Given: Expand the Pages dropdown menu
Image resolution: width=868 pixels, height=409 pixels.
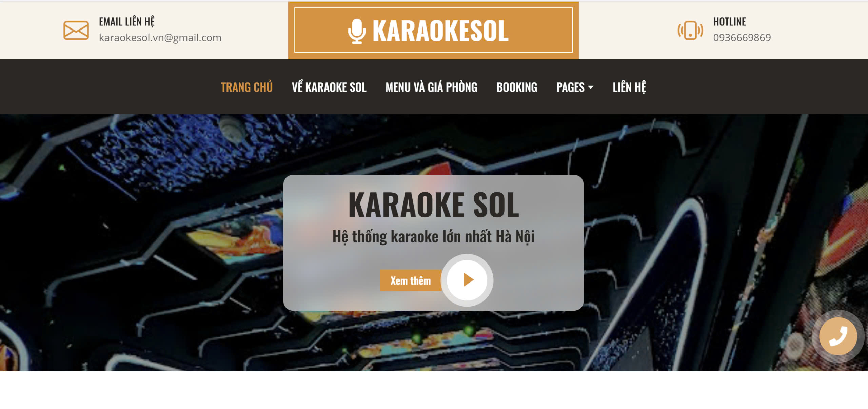Looking at the screenshot, I should [575, 87].
